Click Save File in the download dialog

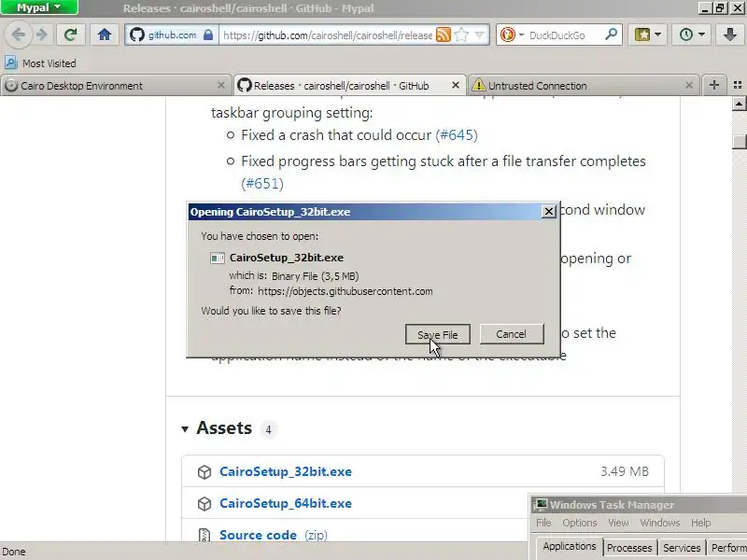click(x=437, y=334)
